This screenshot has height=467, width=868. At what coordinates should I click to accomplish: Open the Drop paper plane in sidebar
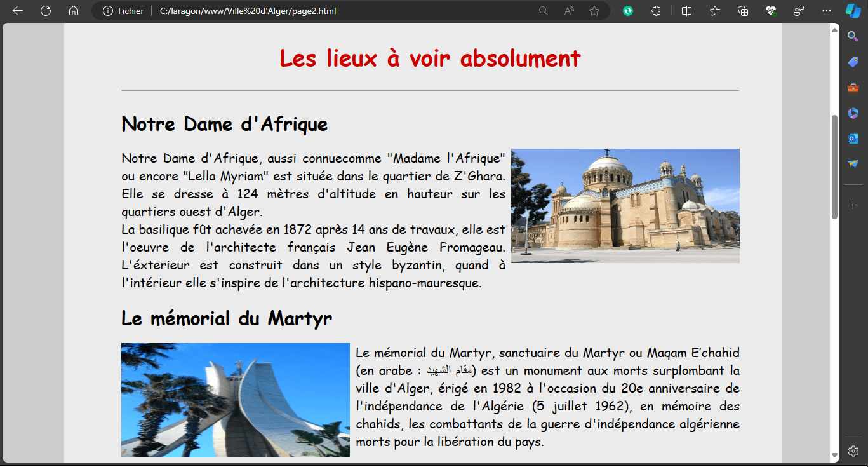853,163
